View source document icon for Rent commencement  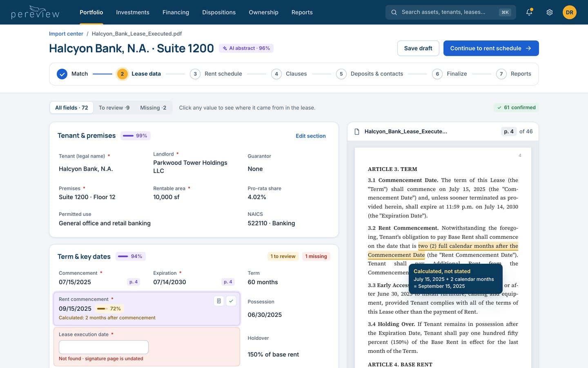pyautogui.click(x=219, y=301)
